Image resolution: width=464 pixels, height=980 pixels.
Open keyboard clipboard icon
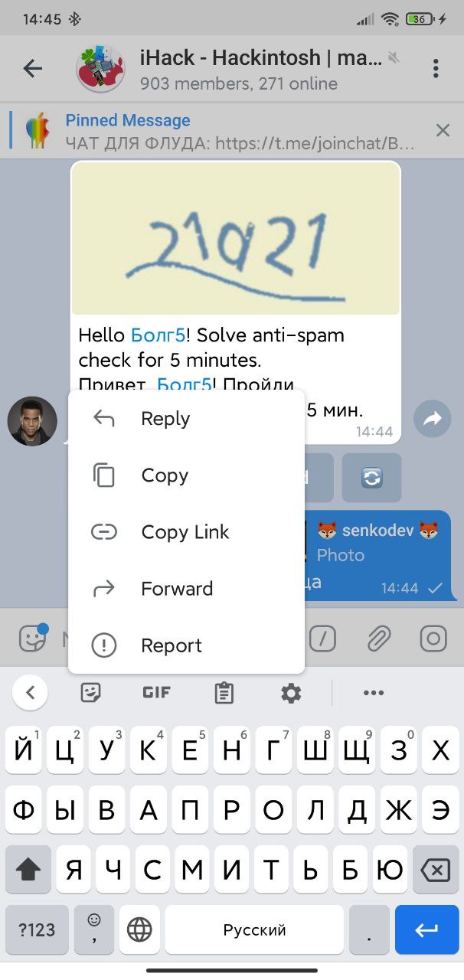tap(224, 693)
